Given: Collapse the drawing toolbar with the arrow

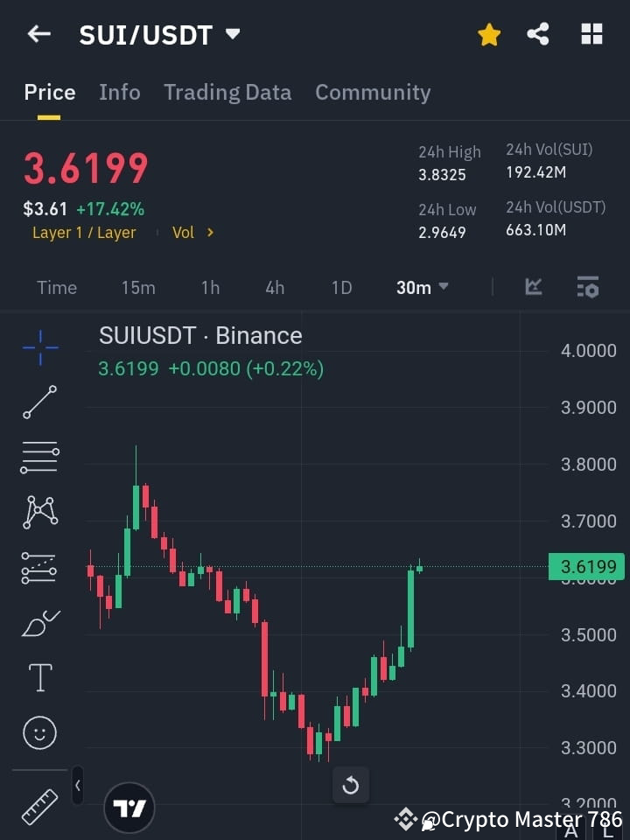Looking at the screenshot, I should pyautogui.click(x=78, y=786).
